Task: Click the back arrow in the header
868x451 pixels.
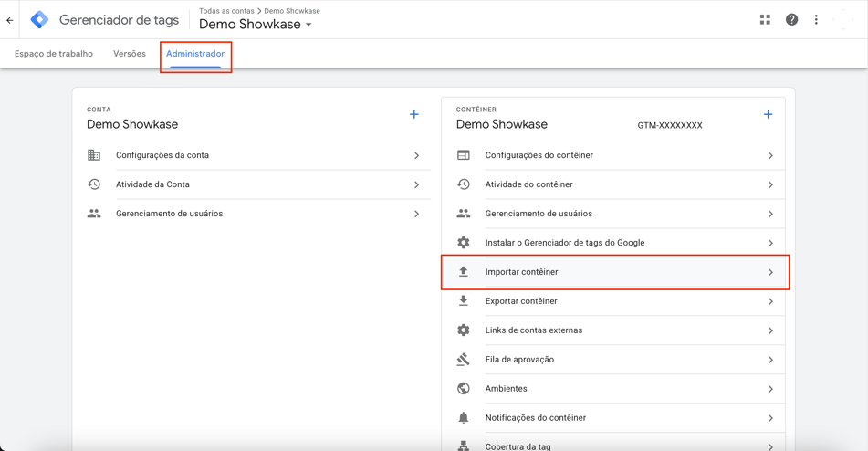Action: pyautogui.click(x=10, y=20)
